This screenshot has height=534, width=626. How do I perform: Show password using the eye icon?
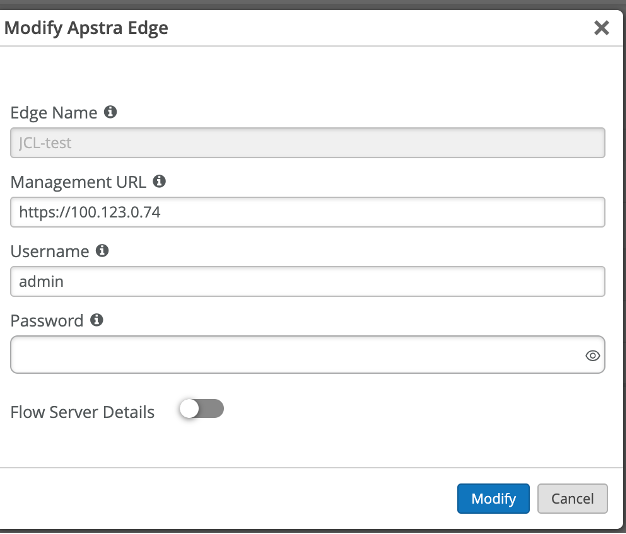pyautogui.click(x=592, y=355)
